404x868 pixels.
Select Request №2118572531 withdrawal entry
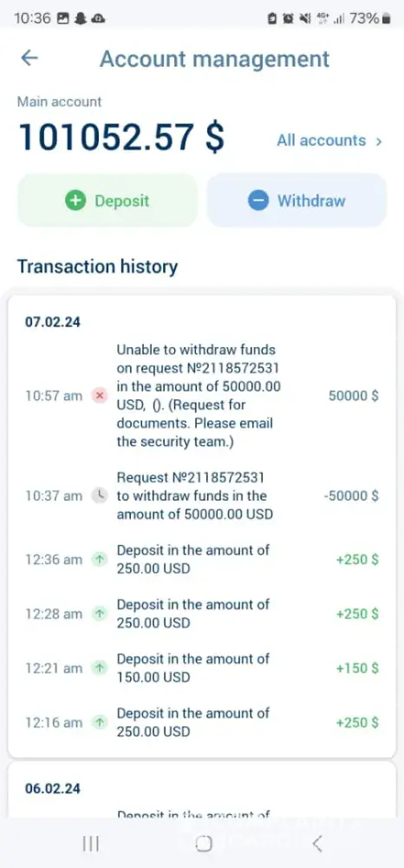click(x=202, y=496)
